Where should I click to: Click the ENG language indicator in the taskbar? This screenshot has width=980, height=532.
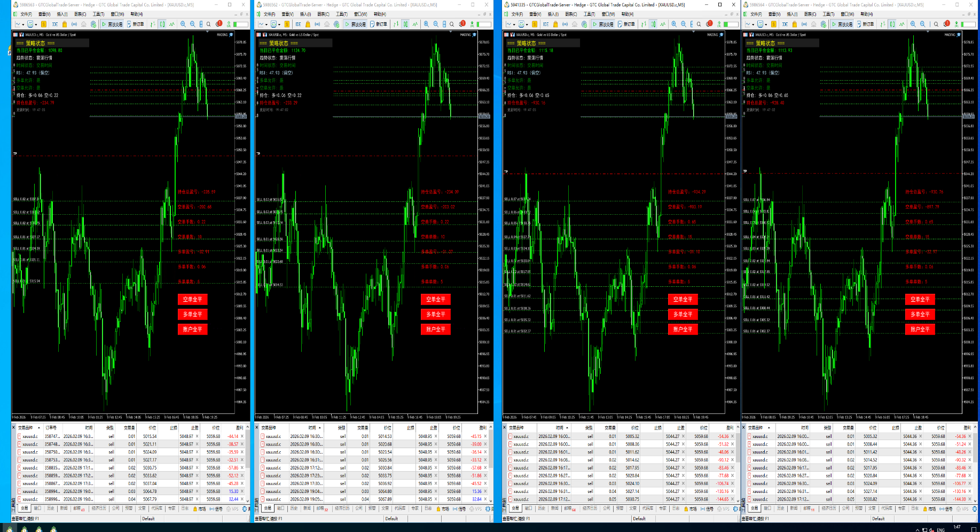tap(941, 530)
